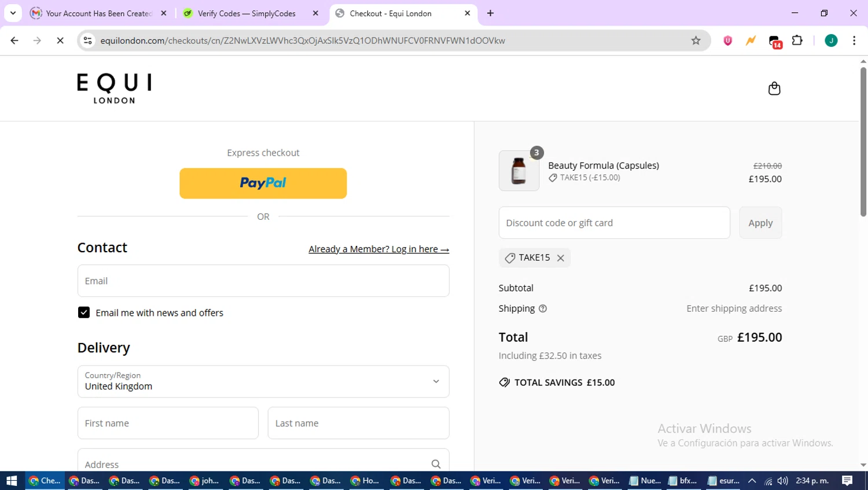Go back to the previous page

(14, 40)
